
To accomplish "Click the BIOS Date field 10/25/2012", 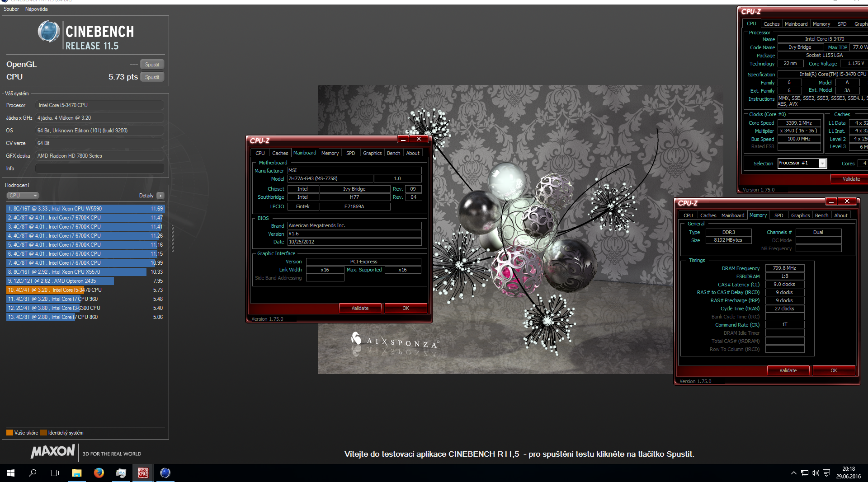I will pos(354,242).
